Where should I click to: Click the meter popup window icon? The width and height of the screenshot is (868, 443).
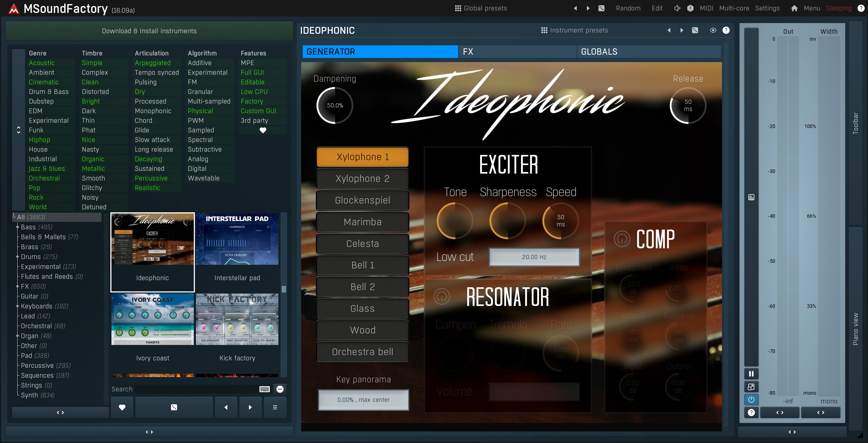coord(751,386)
